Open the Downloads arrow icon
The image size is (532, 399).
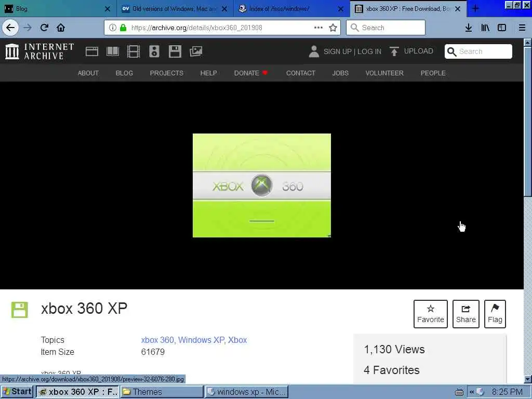pyautogui.click(x=469, y=28)
